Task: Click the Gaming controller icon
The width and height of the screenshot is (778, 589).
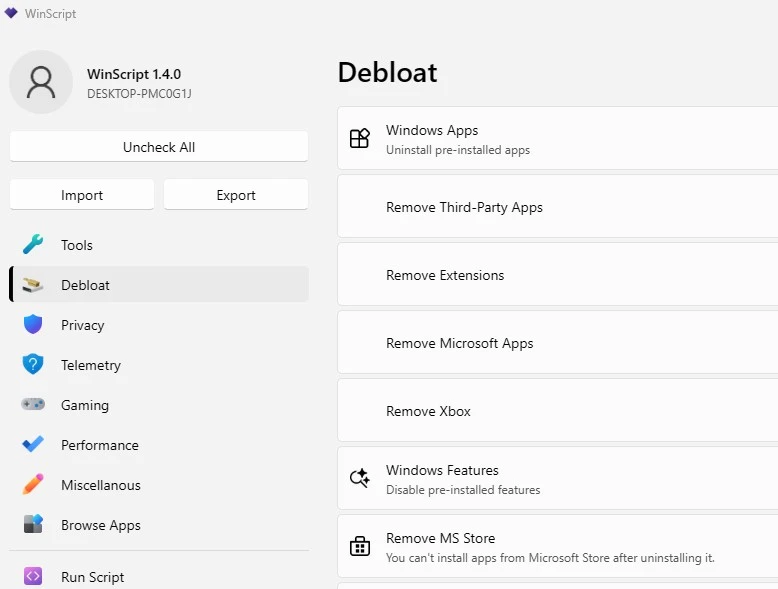Action: tap(33, 404)
